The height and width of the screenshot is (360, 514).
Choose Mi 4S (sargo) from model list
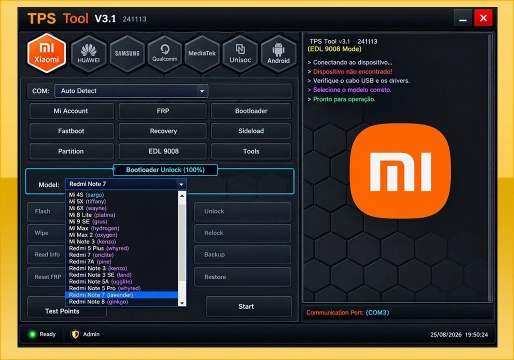122,195
